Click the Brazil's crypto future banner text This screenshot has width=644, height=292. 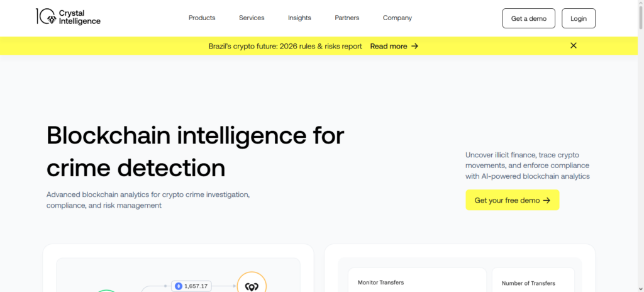coord(285,46)
